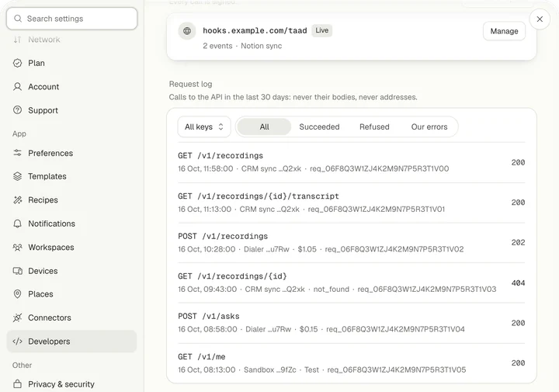Screen dimensions: 559x392
Task: Open the GET /v1/me request row
Action: (x=351, y=363)
